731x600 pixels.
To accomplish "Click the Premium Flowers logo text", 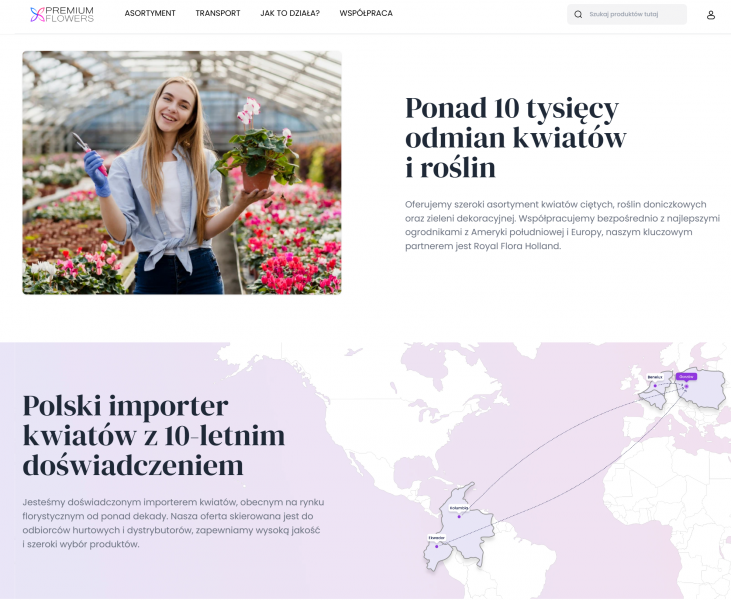I will pos(70,14).
